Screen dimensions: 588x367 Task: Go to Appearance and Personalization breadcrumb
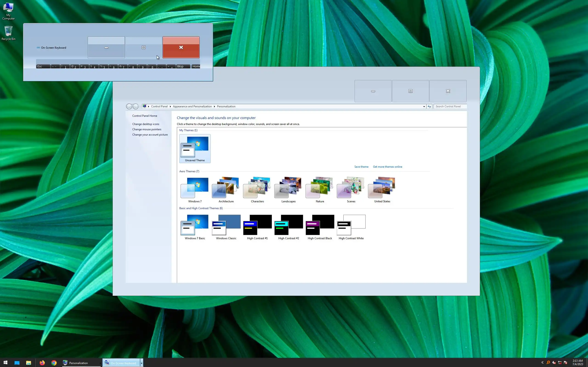(x=192, y=106)
